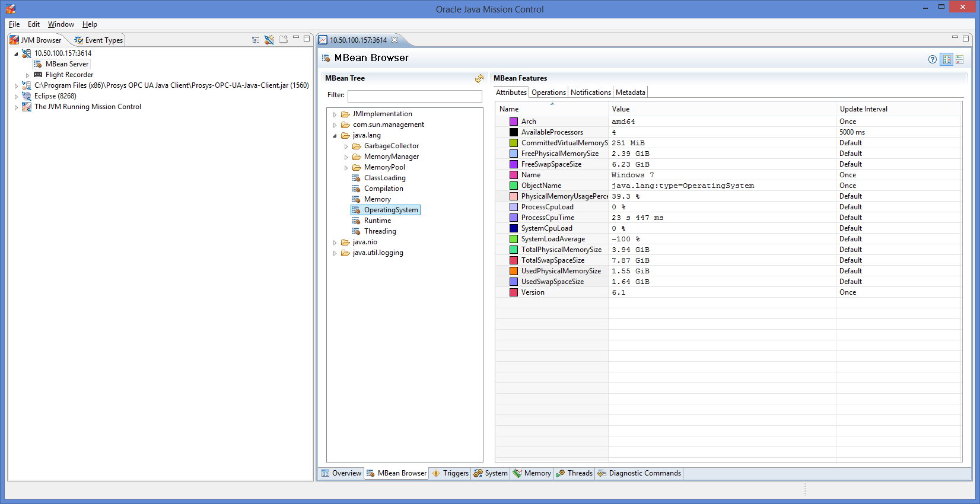Click the new folder icon in JVM Browser
The height and width of the screenshot is (504, 980).
click(284, 40)
